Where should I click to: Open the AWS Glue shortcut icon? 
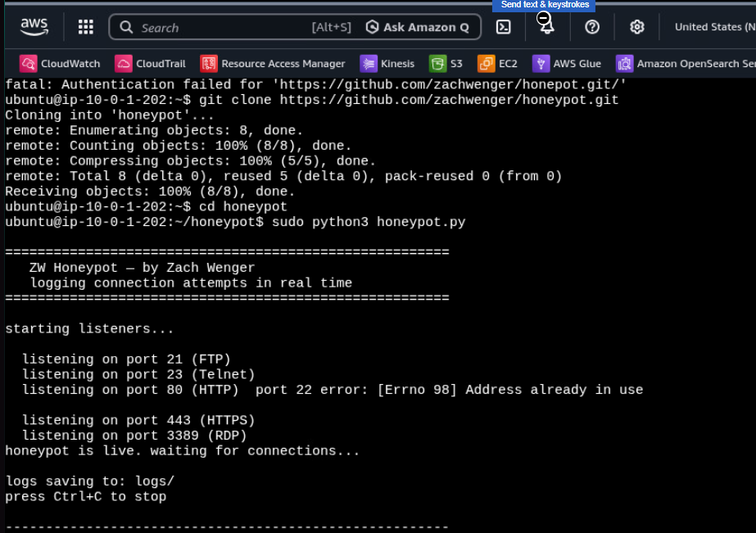pyautogui.click(x=541, y=64)
